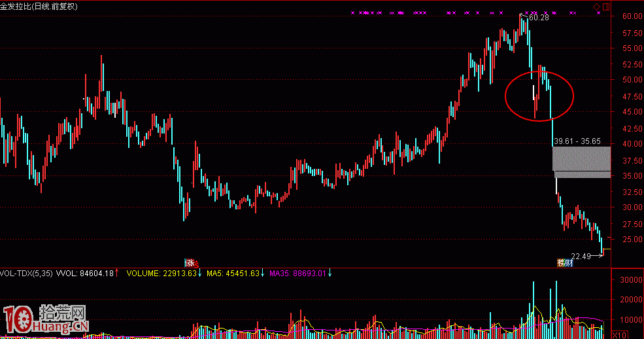Click the VVOL: 84604.18 value
Viewport: 644px width, 339px height.
[x=84, y=274]
